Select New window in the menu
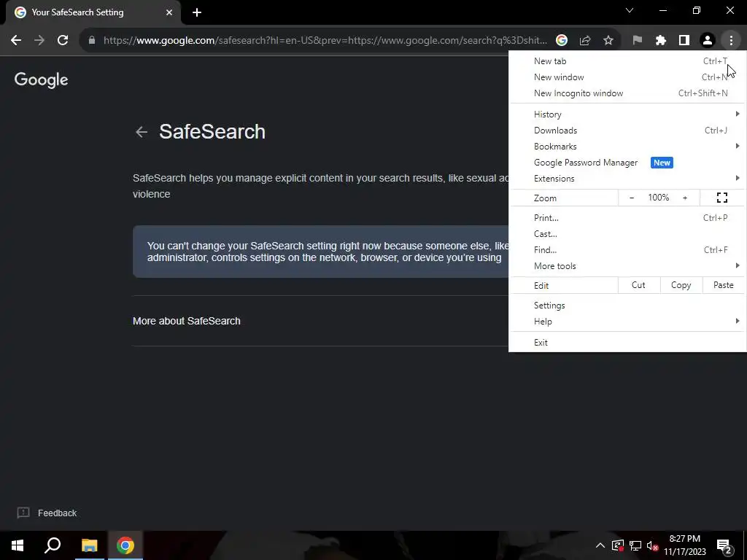747x560 pixels. point(627,77)
